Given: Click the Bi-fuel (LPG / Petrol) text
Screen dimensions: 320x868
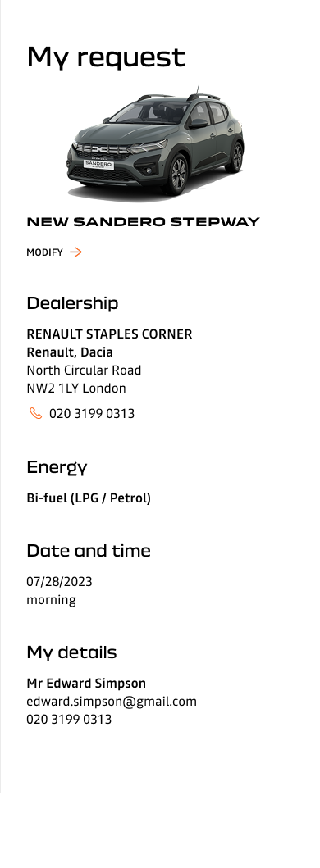Looking at the screenshot, I should (x=89, y=498).
